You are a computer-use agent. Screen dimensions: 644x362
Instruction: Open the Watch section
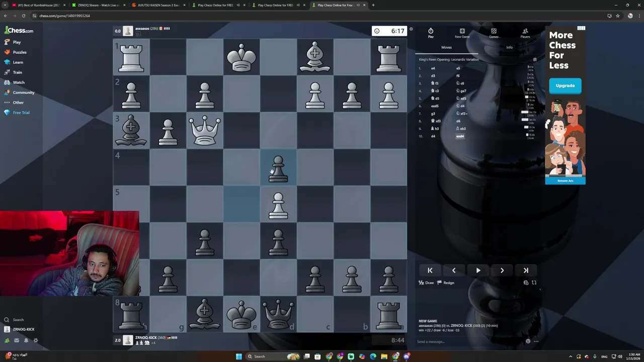14,82
